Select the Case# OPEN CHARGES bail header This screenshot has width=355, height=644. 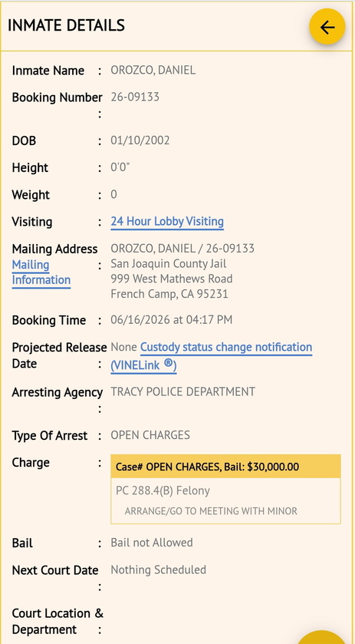(225, 467)
